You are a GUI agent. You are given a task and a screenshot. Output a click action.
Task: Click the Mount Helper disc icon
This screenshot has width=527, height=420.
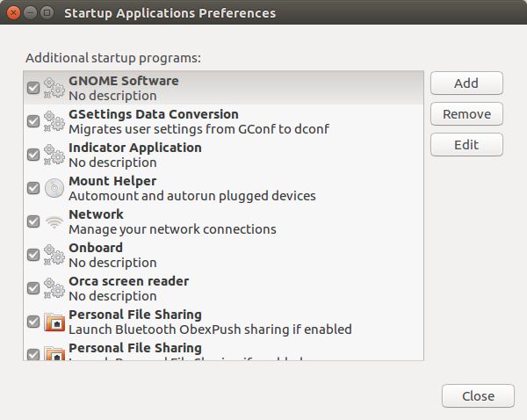pos(54,188)
